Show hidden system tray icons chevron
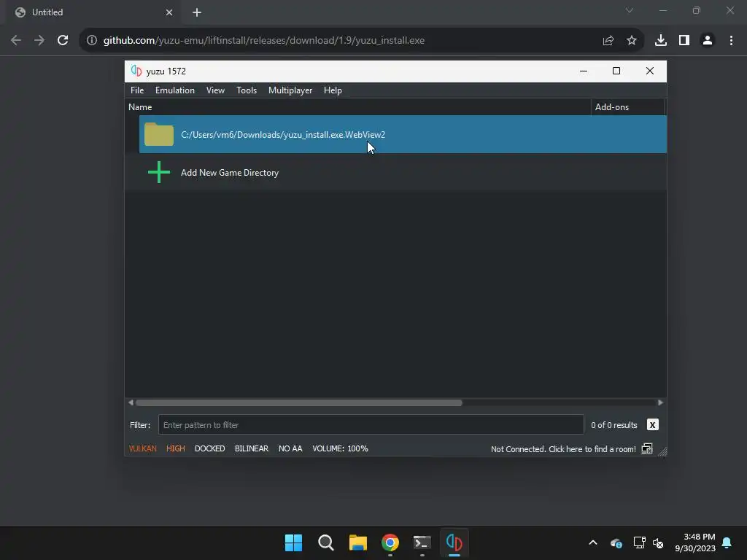This screenshot has width=747, height=560. pos(593,542)
